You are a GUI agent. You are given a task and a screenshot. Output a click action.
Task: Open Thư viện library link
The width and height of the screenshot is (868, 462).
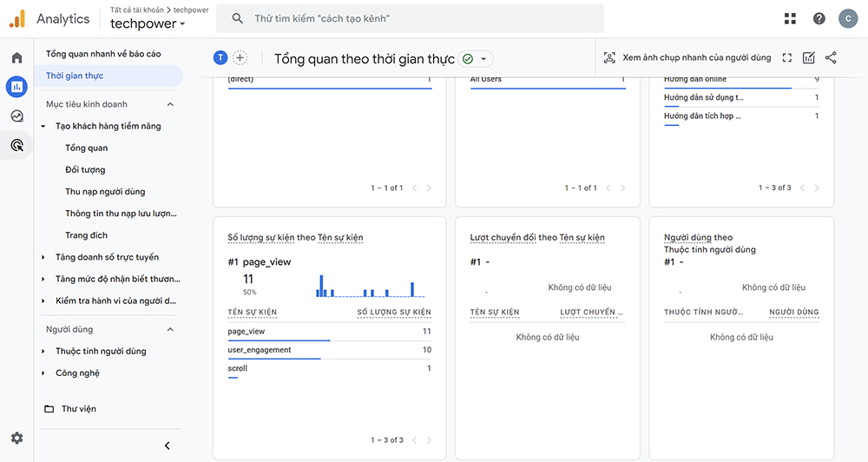click(78, 409)
